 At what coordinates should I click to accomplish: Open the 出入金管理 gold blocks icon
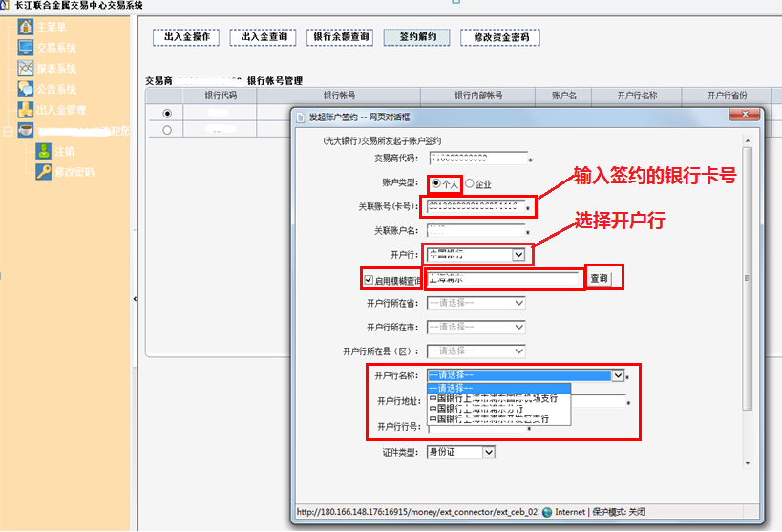(26, 110)
